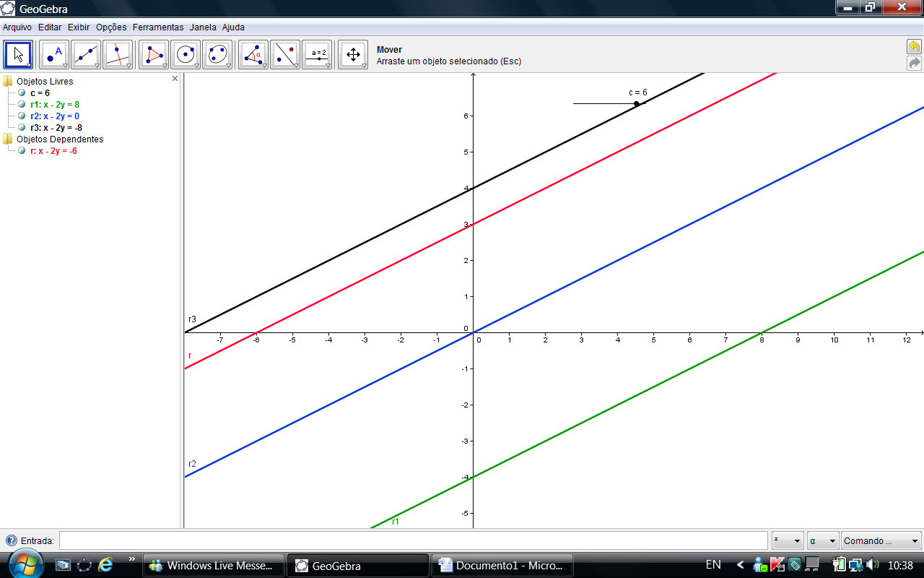Click the r3 label on graph

tap(192, 319)
